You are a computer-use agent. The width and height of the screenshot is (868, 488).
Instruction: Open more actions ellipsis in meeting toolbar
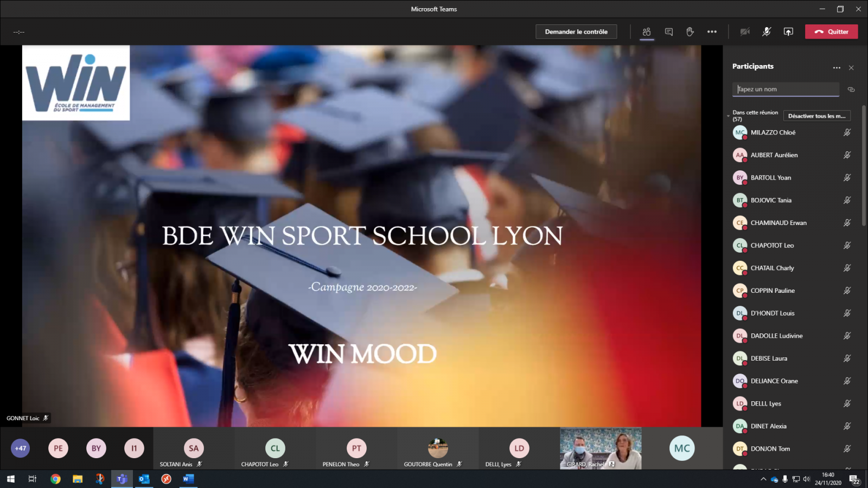tap(712, 32)
